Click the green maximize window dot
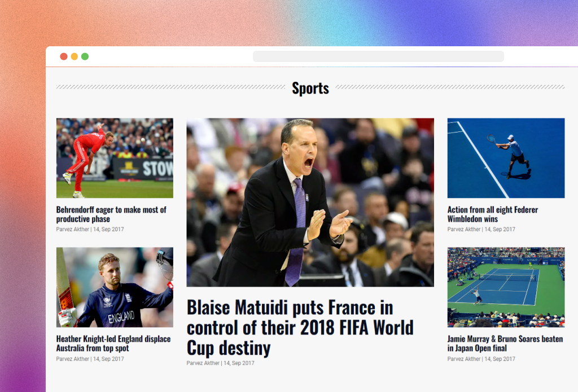This screenshot has width=578, height=392. tap(85, 56)
